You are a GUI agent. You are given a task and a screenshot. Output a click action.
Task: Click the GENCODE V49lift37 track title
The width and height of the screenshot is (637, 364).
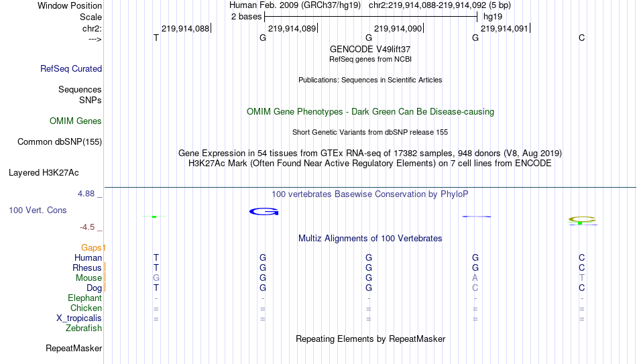tap(370, 49)
